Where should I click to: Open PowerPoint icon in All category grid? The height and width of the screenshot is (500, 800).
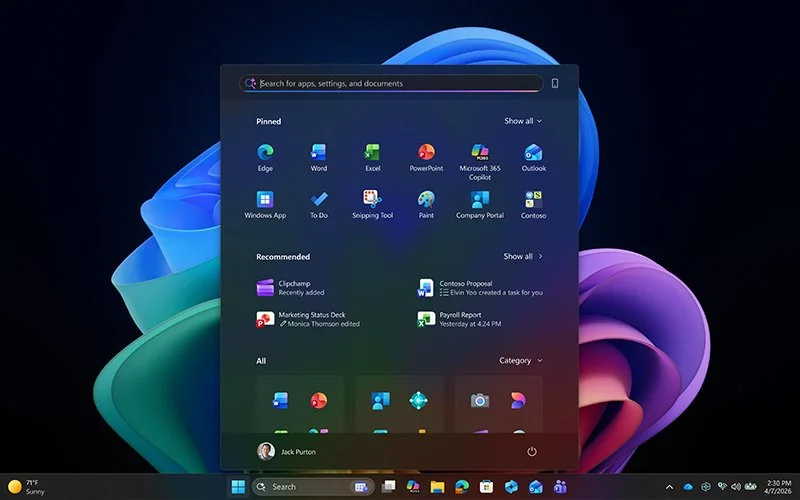pos(319,401)
